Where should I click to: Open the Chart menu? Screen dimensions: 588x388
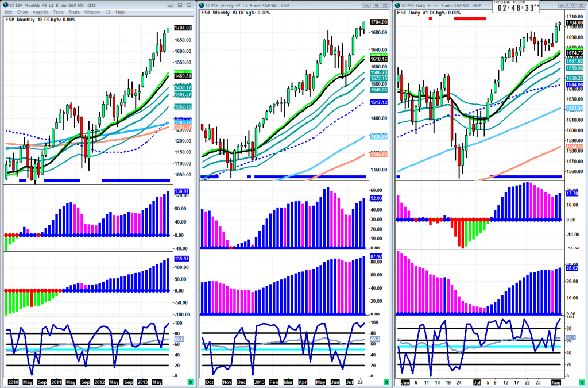[x=22, y=12]
